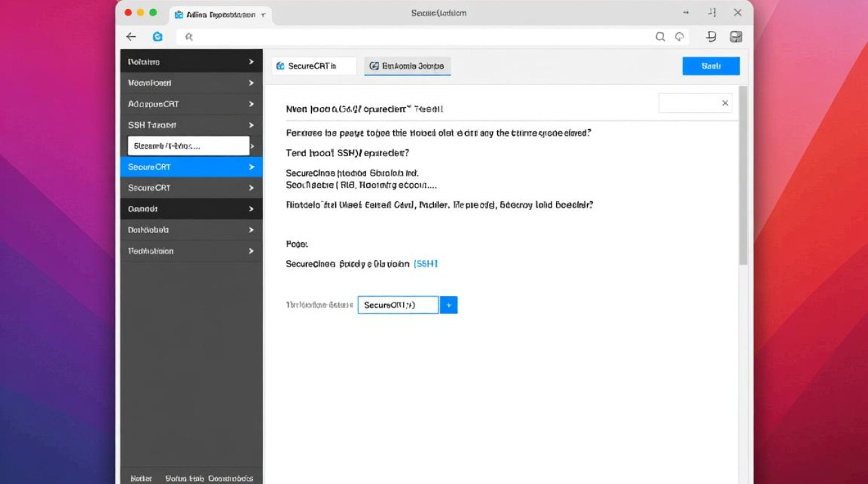
Task: Select the SecureCRT tab in content header
Action: tap(314, 66)
